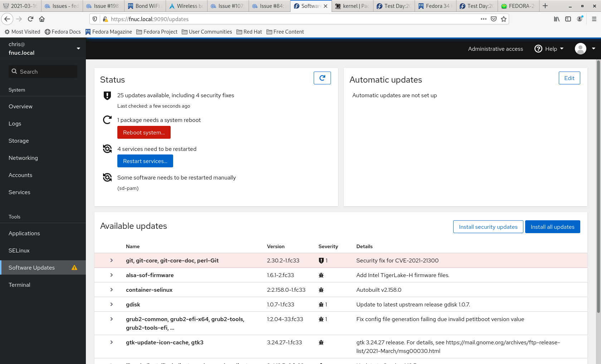Open the Fedora Magazine bookmark
601x364 pixels.
109,32
